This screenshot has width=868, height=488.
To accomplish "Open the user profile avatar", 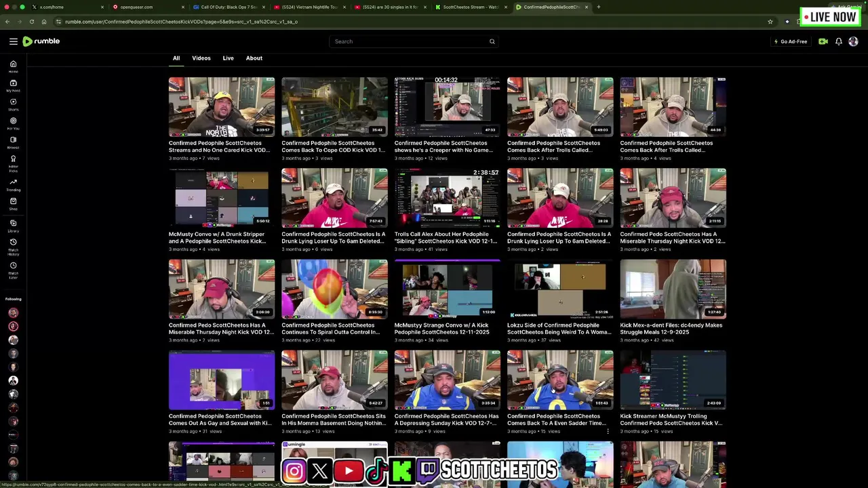I will 853,41.
